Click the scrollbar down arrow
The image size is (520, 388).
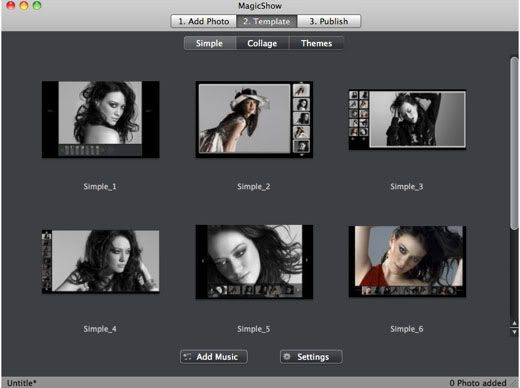tap(514, 332)
